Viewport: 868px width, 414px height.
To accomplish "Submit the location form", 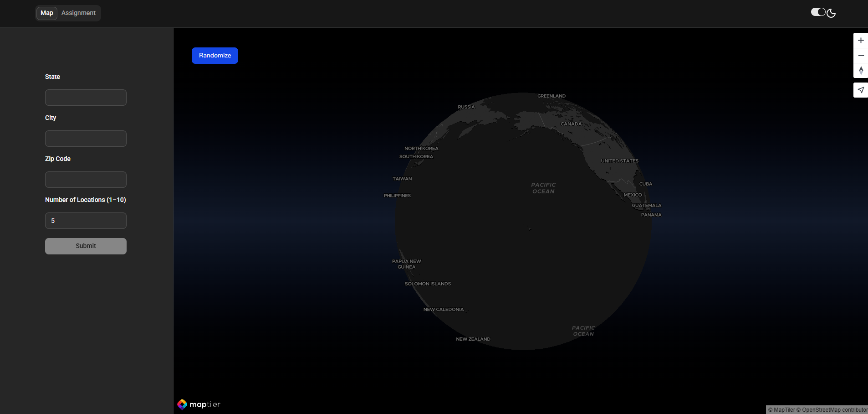I will pyautogui.click(x=86, y=246).
